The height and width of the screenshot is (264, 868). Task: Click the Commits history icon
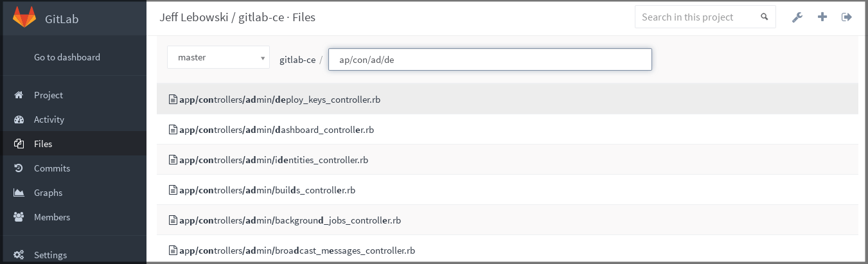(19, 168)
